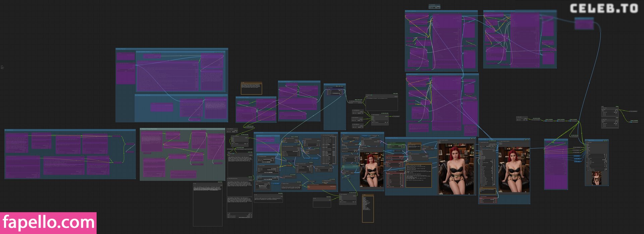The height and width of the screenshot is (234, 644).
Task: Click the collapse dot on Negative Prompt node
Action: (282, 184)
